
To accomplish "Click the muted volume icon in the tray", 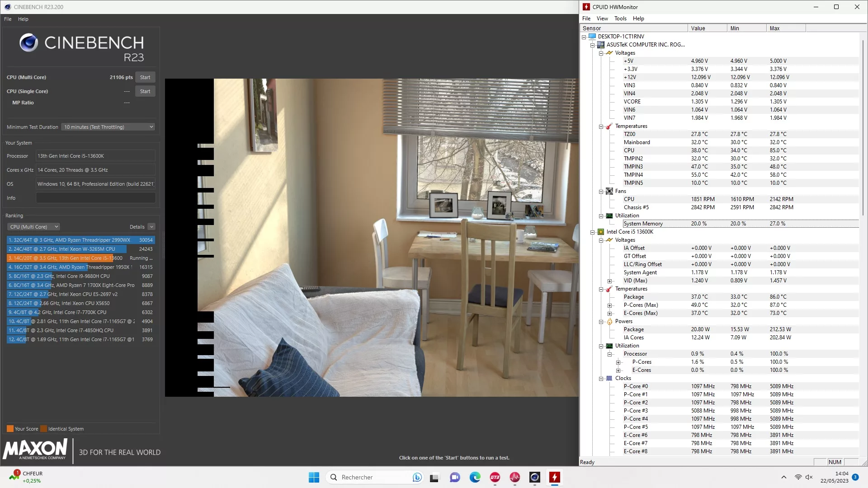I will pos(809,477).
